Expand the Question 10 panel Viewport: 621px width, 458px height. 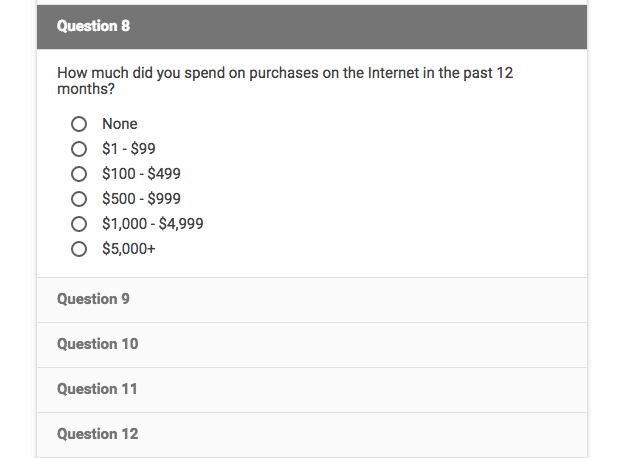click(312, 345)
